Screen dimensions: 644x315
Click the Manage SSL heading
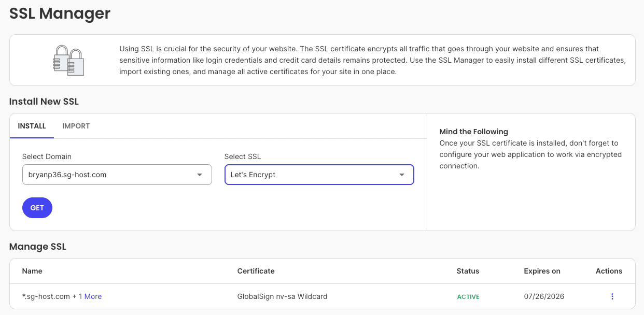pos(38,247)
